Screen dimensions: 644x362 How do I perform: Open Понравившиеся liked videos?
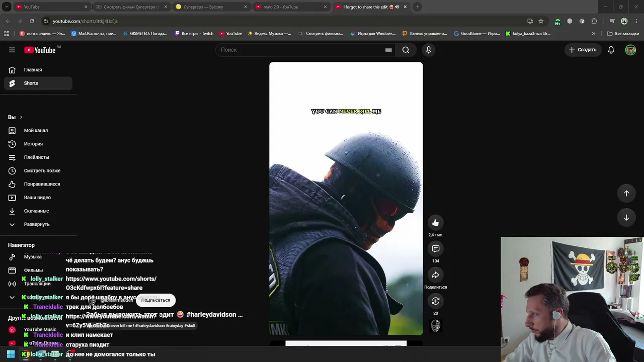(38, 184)
